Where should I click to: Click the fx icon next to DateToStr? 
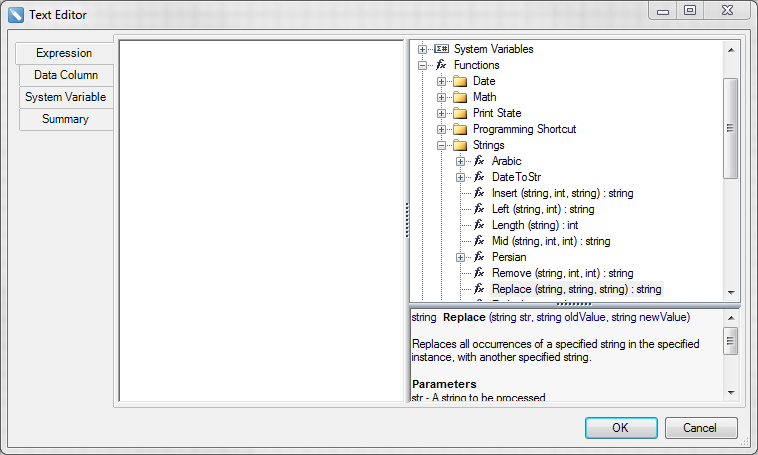click(x=479, y=177)
